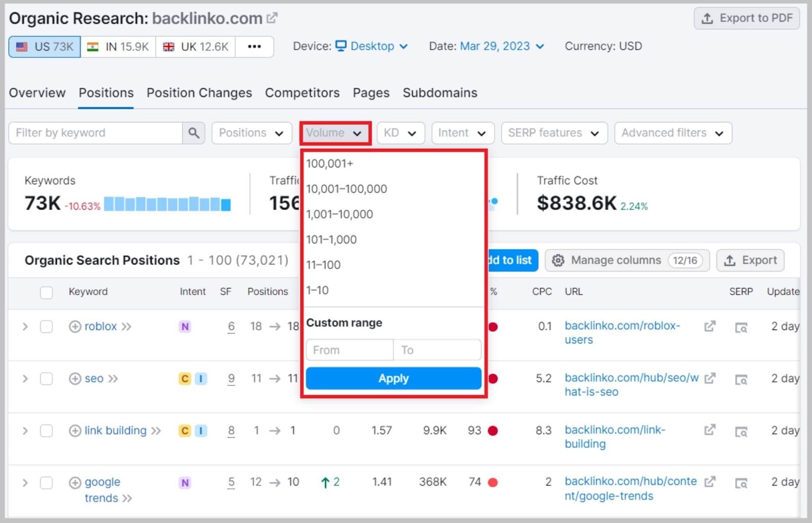Click Apply in custom range
Image resolution: width=812 pixels, height=523 pixels.
coord(393,379)
